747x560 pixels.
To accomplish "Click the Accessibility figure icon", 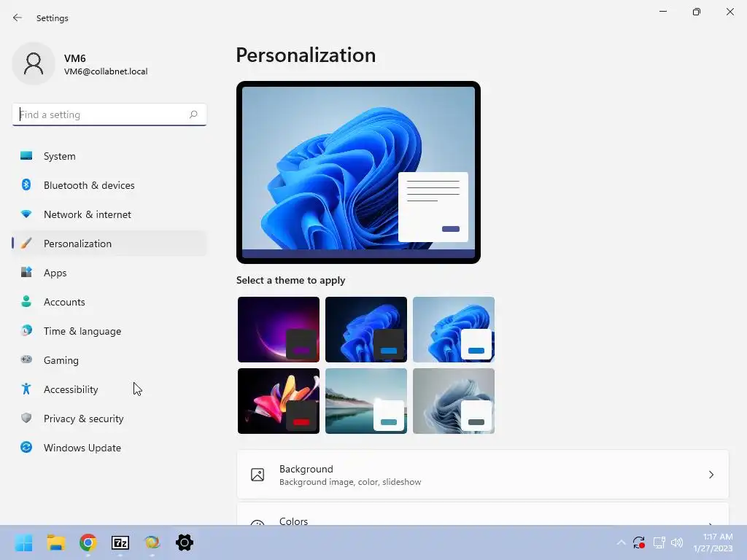I will (26, 389).
